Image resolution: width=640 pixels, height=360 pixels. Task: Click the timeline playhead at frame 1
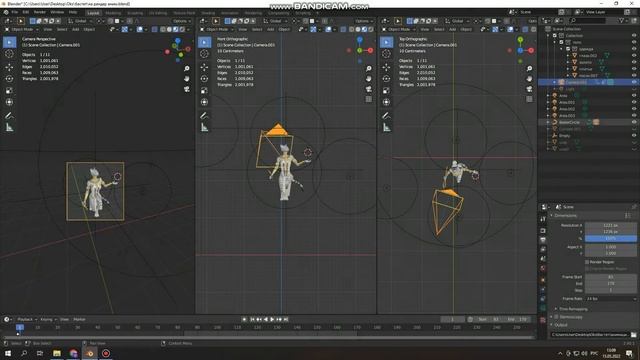tap(20, 327)
